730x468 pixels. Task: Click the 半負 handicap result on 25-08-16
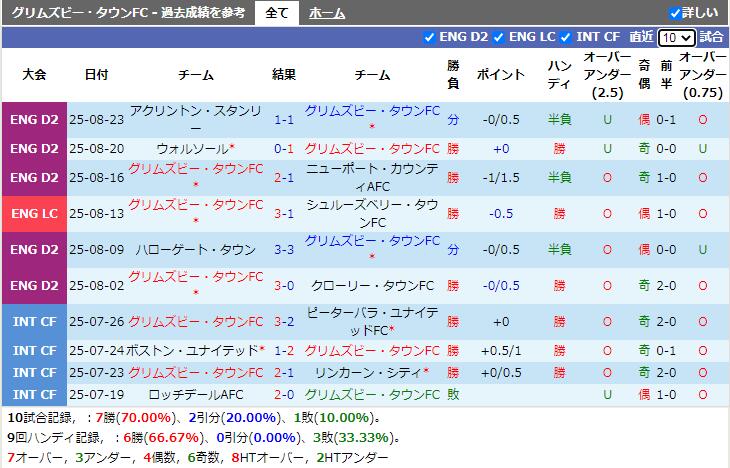[x=560, y=177]
